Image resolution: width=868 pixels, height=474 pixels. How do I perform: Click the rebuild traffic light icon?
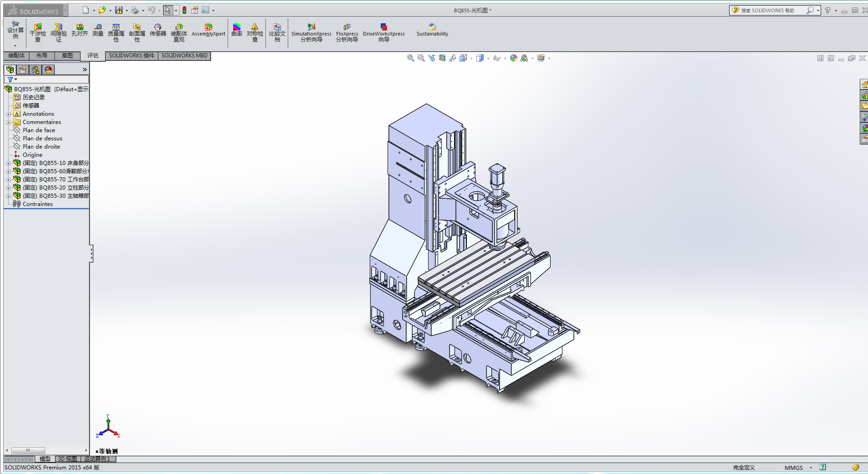(184, 10)
